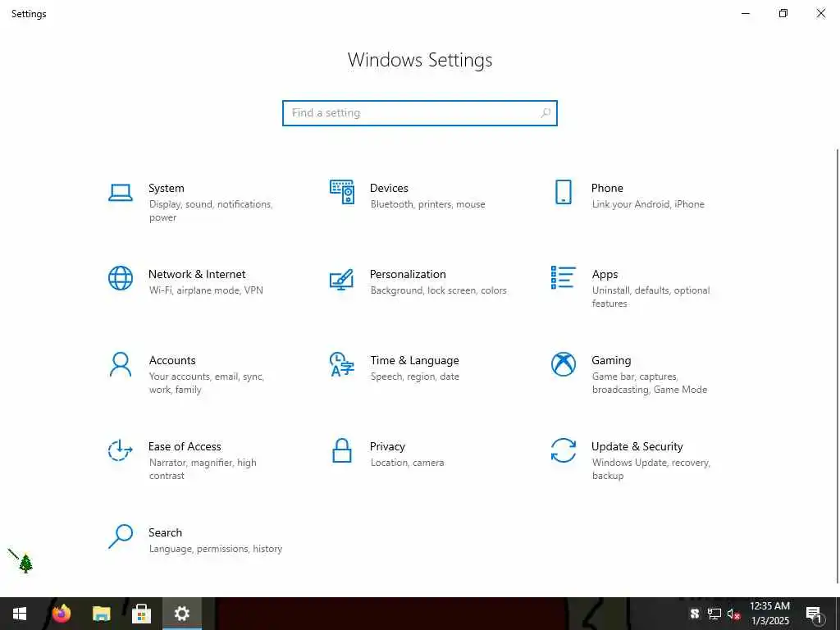Open the Search magnifier category icon
Image resolution: width=840 pixels, height=630 pixels.
(121, 536)
